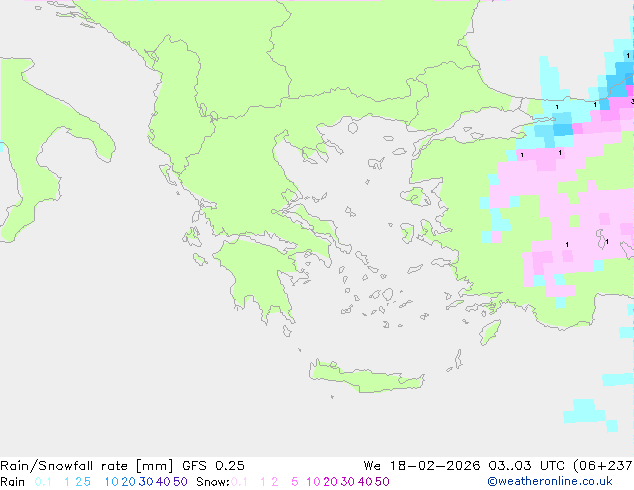Select snow legend value 10
The width and height of the screenshot is (634, 490).
(x=313, y=482)
